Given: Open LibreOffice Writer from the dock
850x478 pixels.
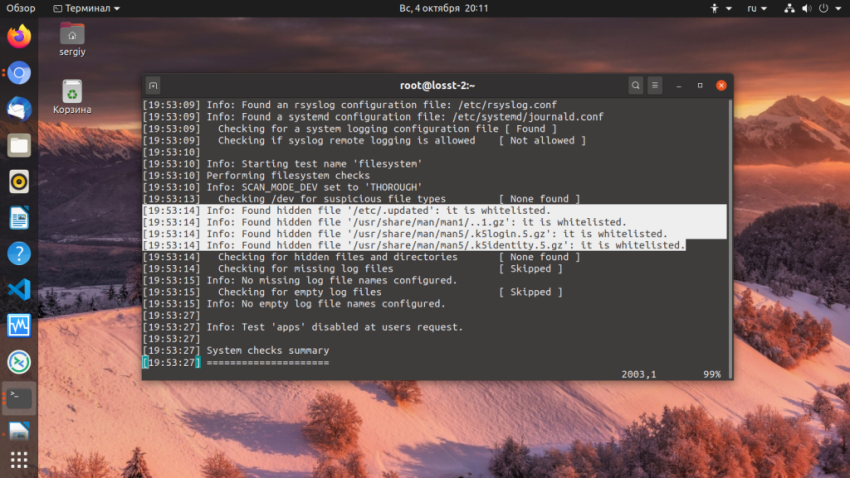Looking at the screenshot, I should coord(19,218).
